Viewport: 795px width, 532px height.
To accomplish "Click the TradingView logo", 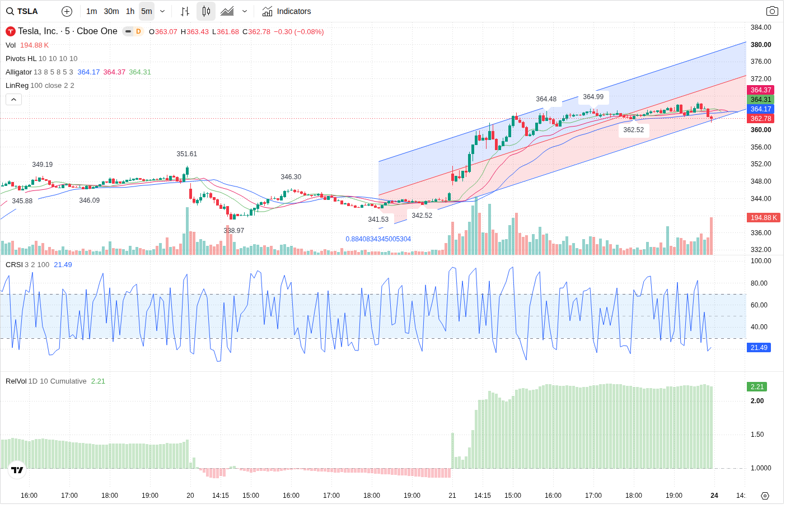I will (17, 470).
